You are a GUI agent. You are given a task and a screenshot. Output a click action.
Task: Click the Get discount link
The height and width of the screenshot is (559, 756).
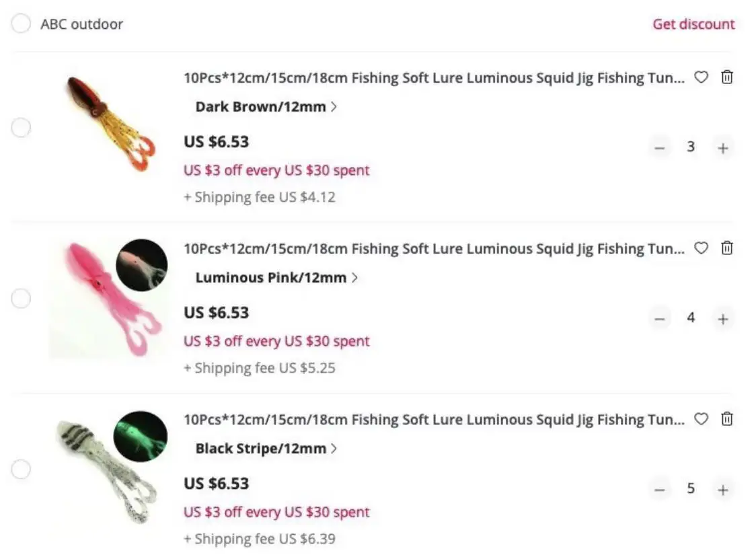pos(693,24)
